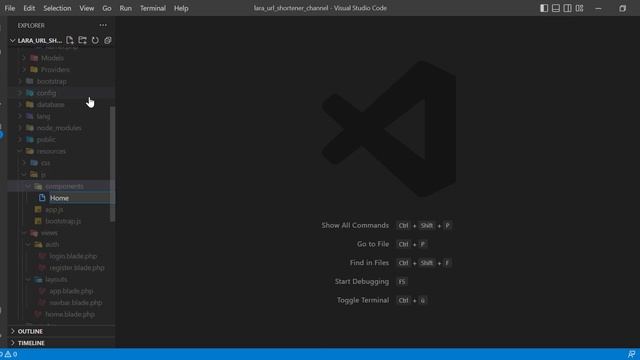Screen dimensions: 640x360
Task: Open the View menu
Action: (87, 8)
